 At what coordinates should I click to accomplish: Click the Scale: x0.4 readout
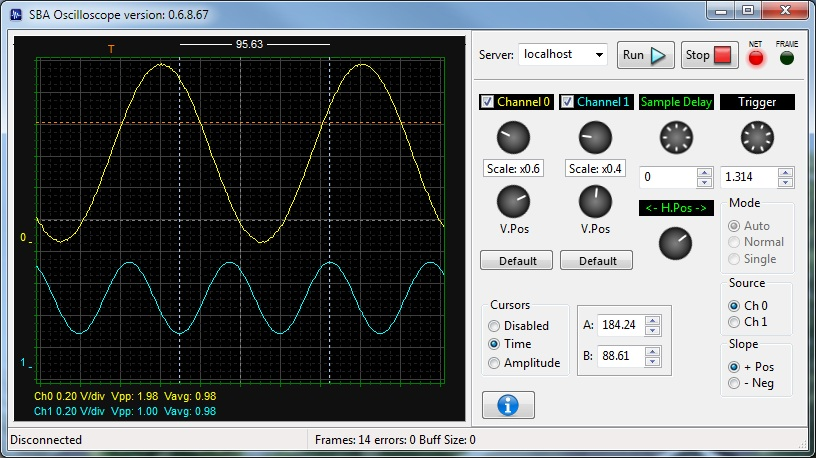[595, 169]
